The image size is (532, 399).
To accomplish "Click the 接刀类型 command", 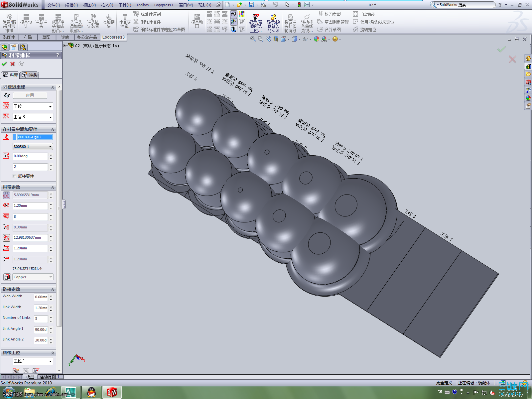I will click(329, 14).
